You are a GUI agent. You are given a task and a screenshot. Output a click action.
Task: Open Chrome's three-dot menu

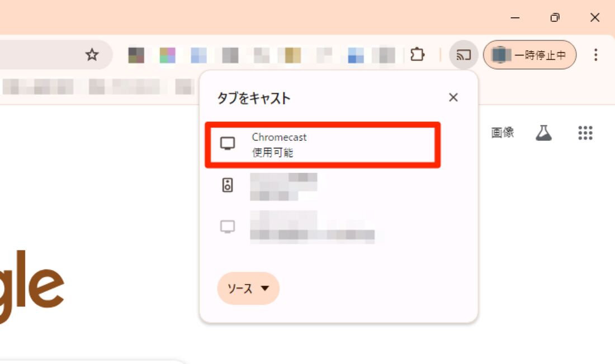pos(595,55)
